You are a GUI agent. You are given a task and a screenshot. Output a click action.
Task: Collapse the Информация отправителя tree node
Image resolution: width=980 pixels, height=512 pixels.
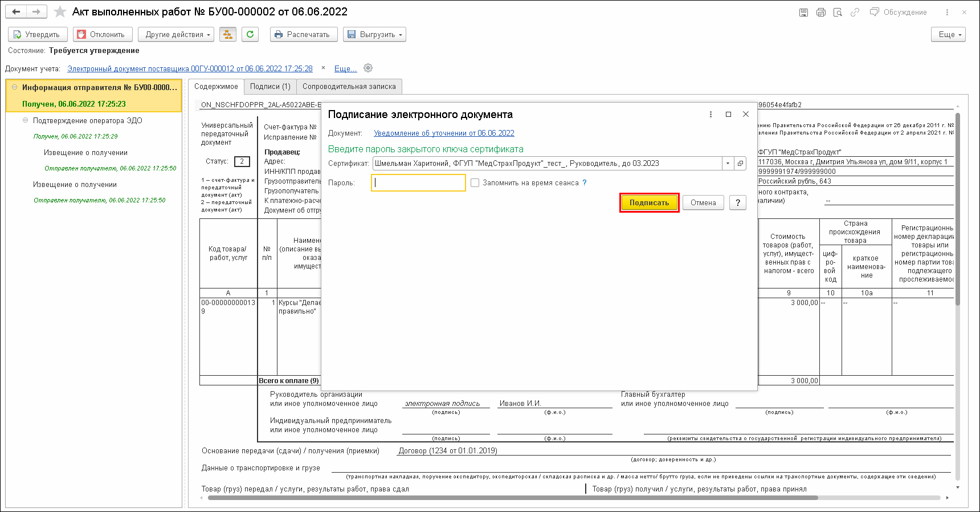click(14, 87)
